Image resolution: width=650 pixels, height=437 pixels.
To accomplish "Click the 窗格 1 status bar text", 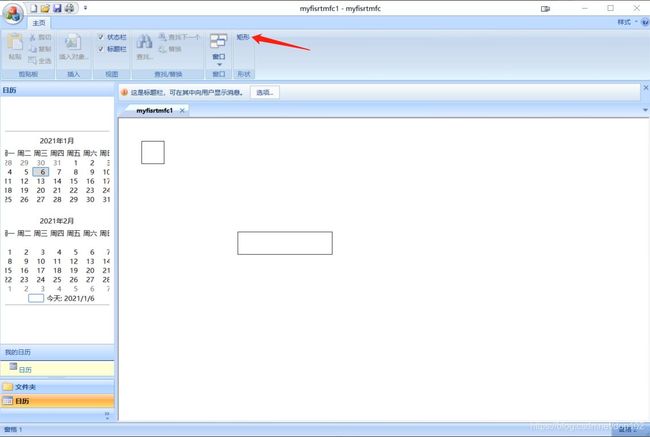I will (13, 430).
